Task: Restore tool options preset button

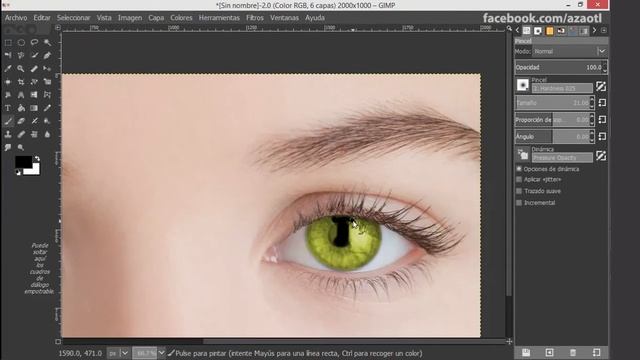Action: point(549,352)
